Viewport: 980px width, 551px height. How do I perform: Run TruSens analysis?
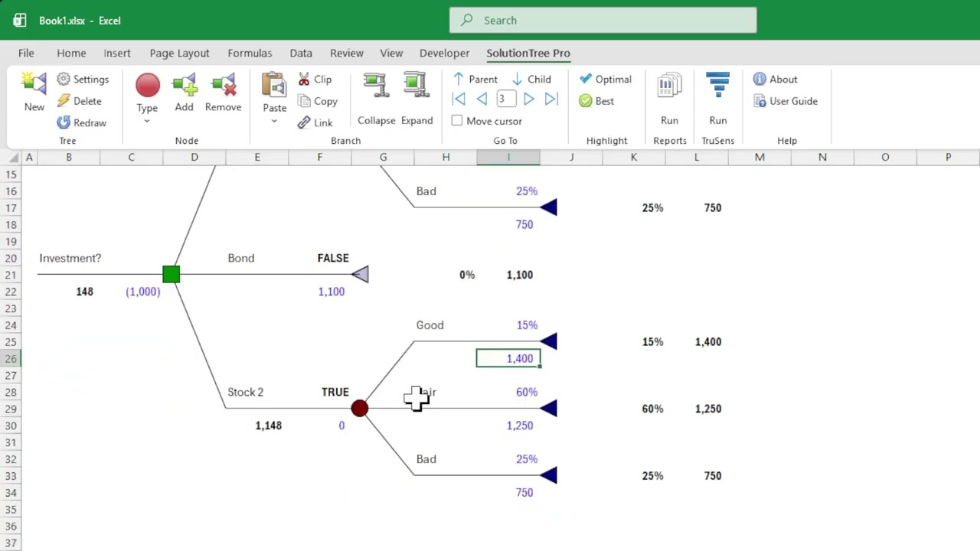718,99
